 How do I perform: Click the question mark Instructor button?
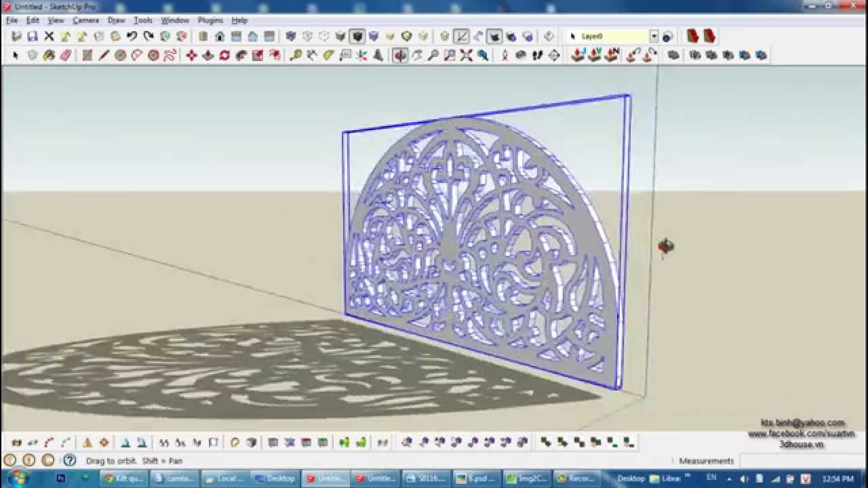[x=69, y=460]
